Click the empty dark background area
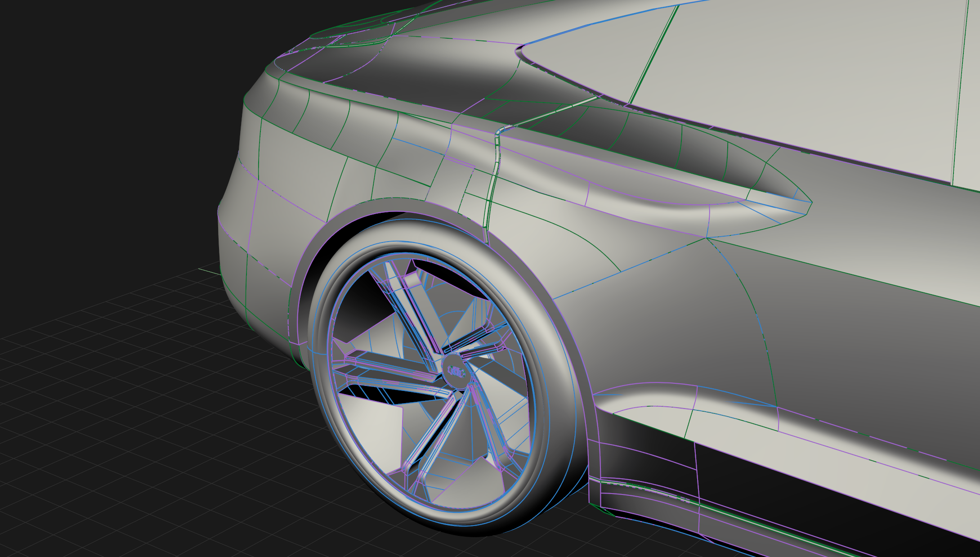Image resolution: width=980 pixels, height=557 pixels. 112,112
